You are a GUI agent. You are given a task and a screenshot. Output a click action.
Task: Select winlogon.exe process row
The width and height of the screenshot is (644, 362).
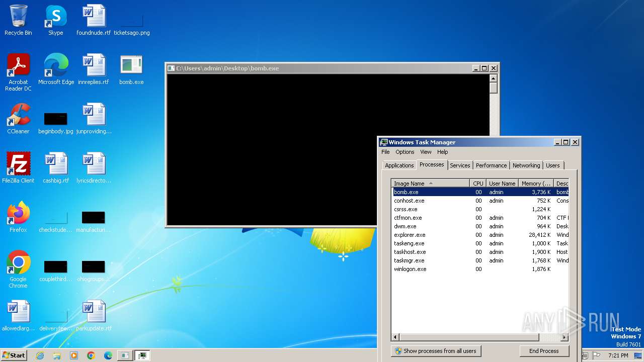(x=480, y=269)
